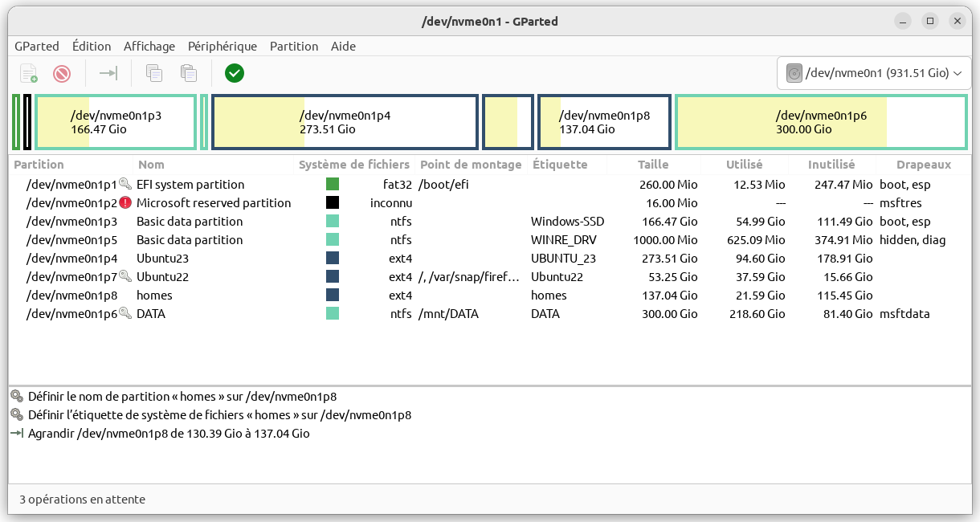
Task: Sort by the Taille column header
Action: 653,165
